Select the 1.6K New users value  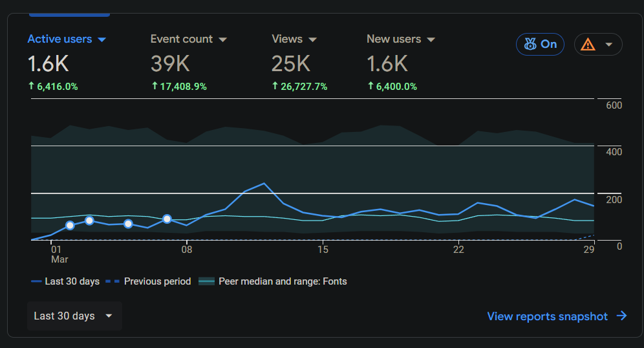[387, 64]
